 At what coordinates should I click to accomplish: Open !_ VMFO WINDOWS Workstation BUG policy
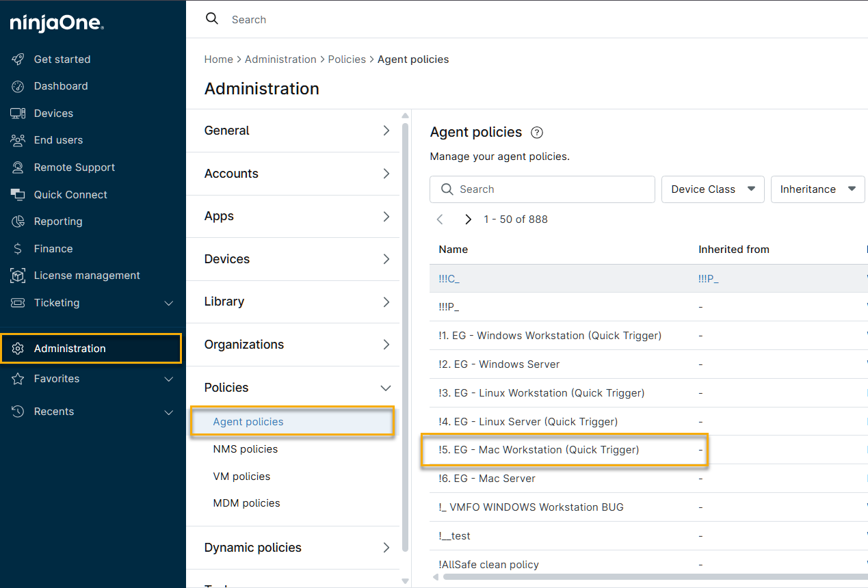[x=531, y=507]
